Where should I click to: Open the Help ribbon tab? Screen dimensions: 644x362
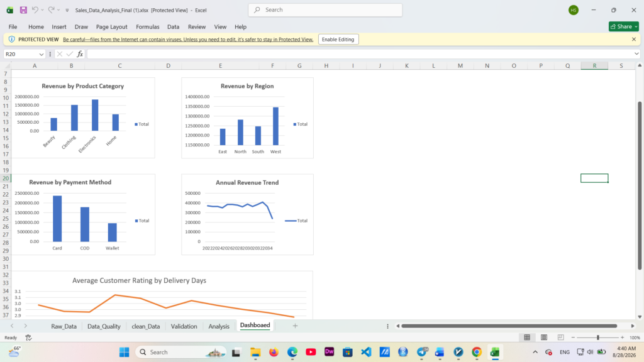point(240,26)
